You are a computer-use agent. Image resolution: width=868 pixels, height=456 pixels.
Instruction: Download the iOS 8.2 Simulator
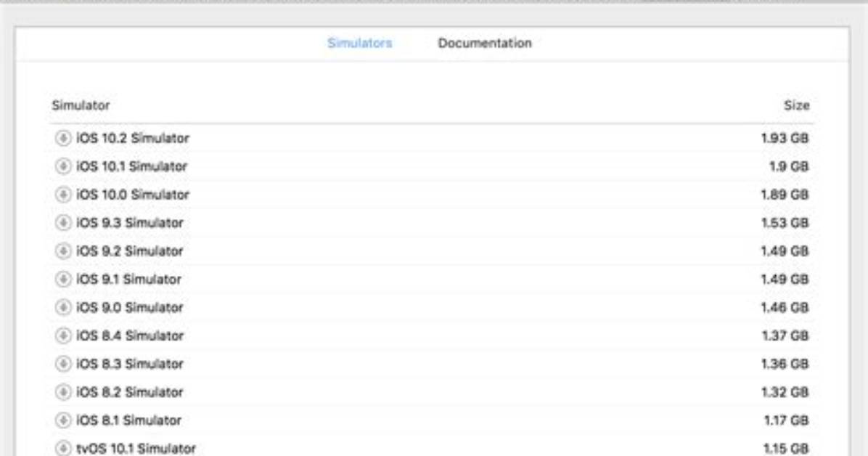pos(63,392)
